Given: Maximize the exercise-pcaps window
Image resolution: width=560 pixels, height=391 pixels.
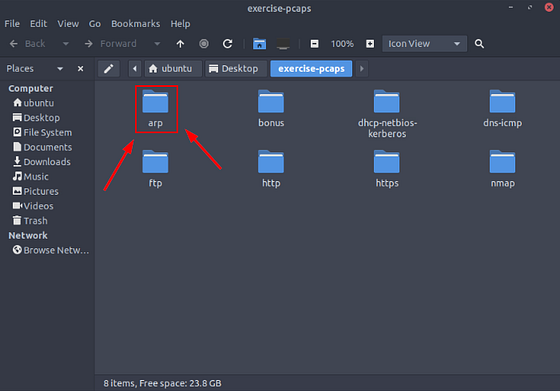Looking at the screenshot, I should pyautogui.click(x=530, y=7).
